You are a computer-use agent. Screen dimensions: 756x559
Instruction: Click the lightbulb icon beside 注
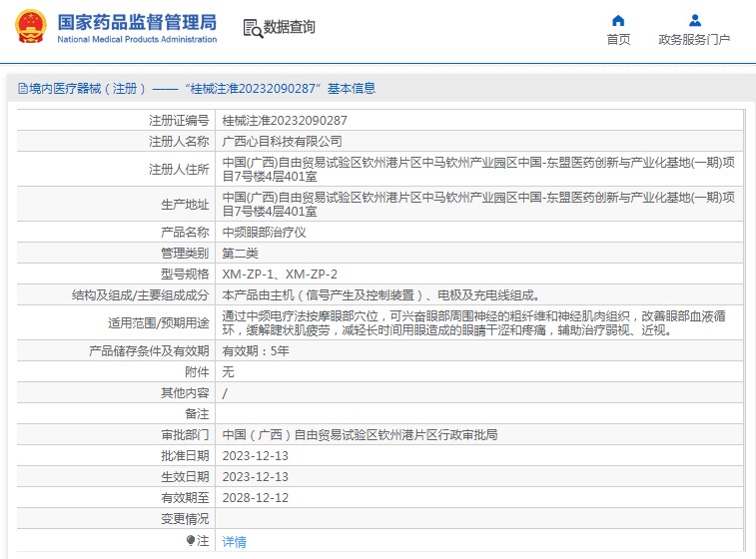click(191, 541)
